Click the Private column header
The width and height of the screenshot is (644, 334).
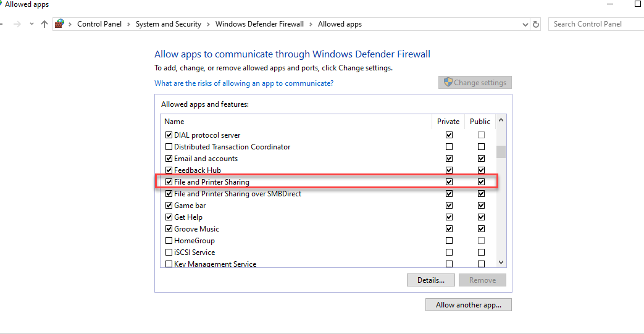[448, 122]
